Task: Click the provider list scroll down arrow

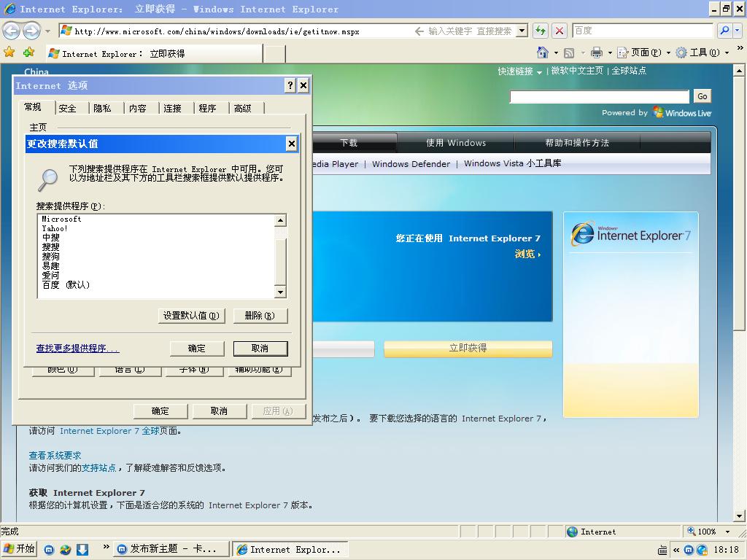Action: click(x=281, y=292)
